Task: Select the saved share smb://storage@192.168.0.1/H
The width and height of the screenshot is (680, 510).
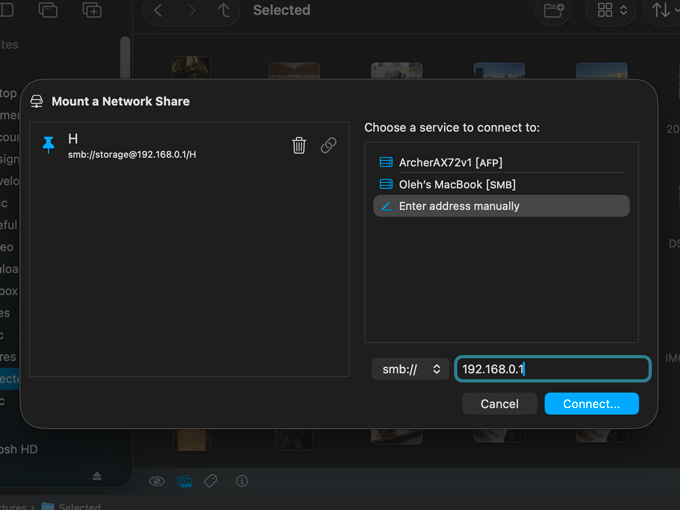Action: tap(132, 155)
